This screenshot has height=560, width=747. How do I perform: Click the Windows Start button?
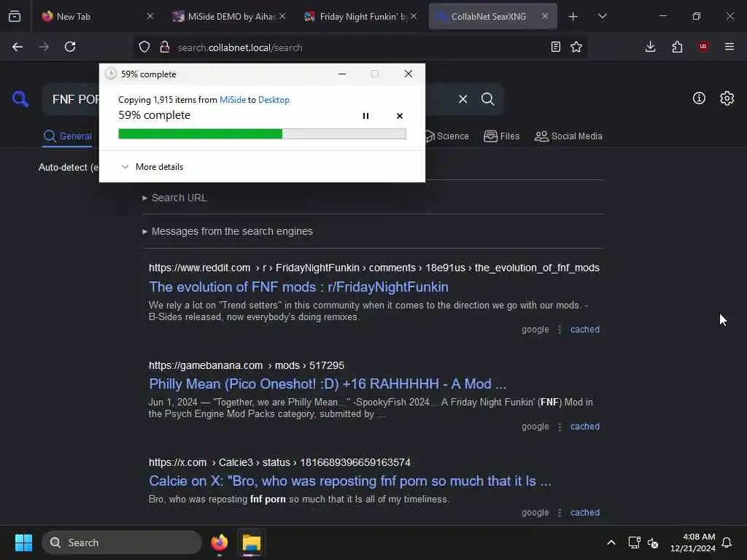click(x=23, y=542)
